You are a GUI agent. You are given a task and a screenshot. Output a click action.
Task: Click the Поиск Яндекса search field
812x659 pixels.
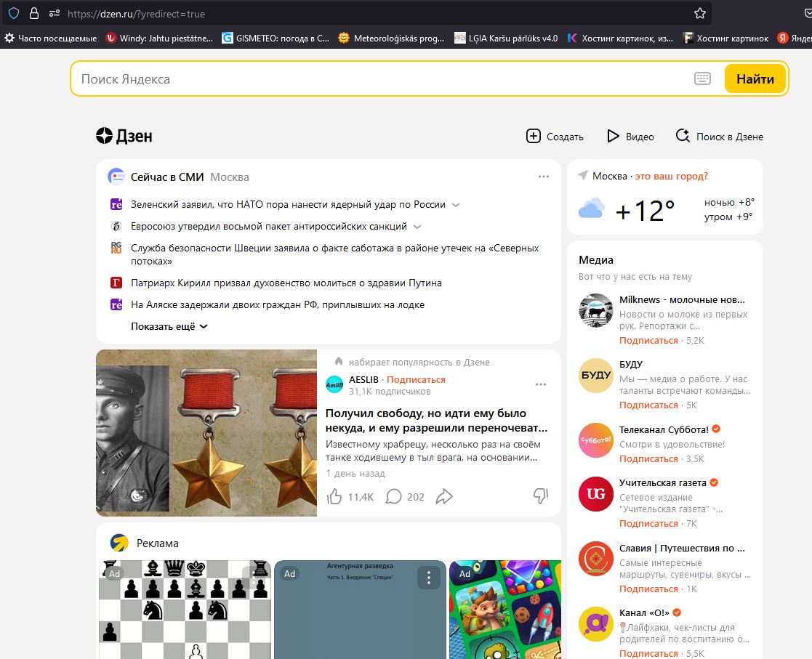point(383,78)
